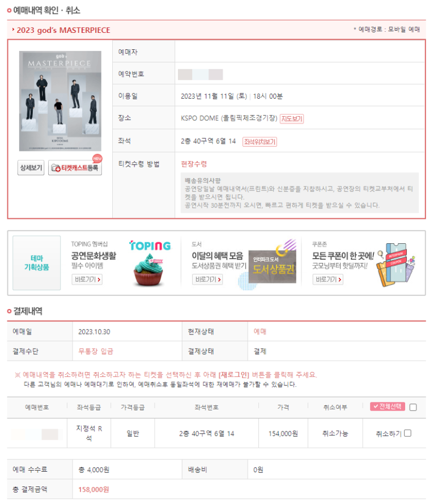The width and height of the screenshot is (438, 504).
Task: Click the 전체선택 red label button
Action: pyautogui.click(x=387, y=406)
